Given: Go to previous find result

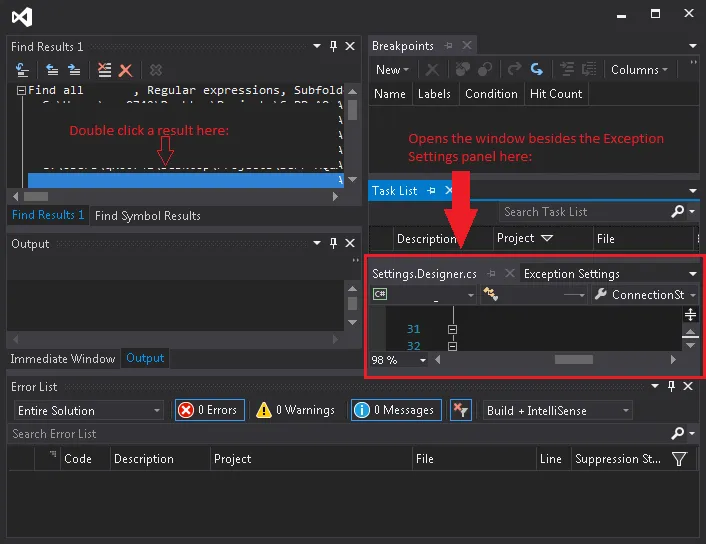Looking at the screenshot, I should [x=52, y=70].
